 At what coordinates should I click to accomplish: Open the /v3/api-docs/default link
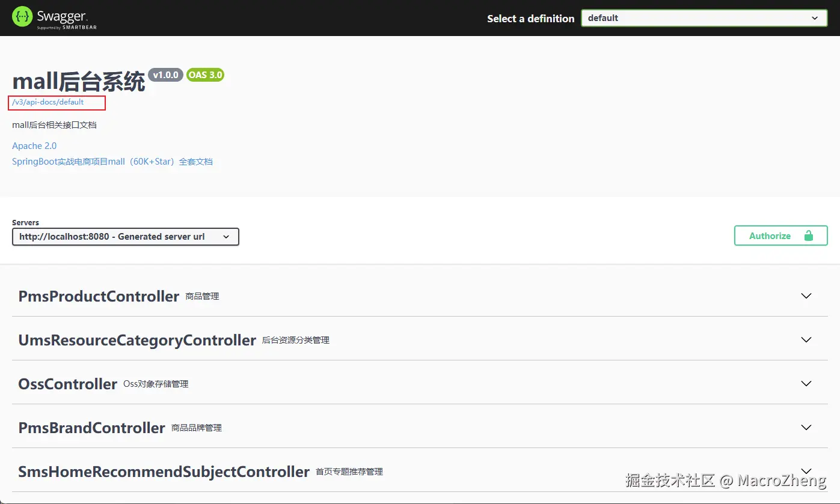tap(48, 102)
